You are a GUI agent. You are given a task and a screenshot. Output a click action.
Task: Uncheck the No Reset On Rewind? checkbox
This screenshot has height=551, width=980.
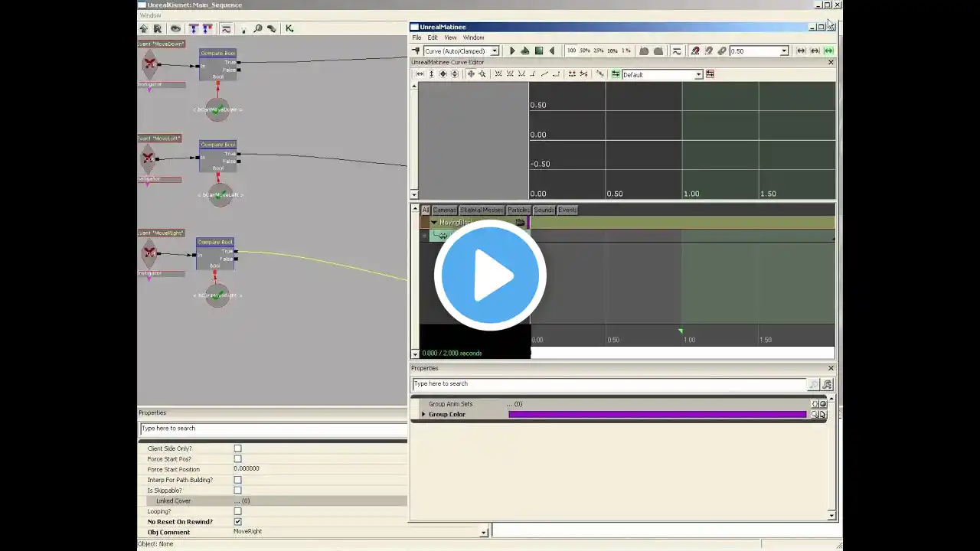point(237,522)
